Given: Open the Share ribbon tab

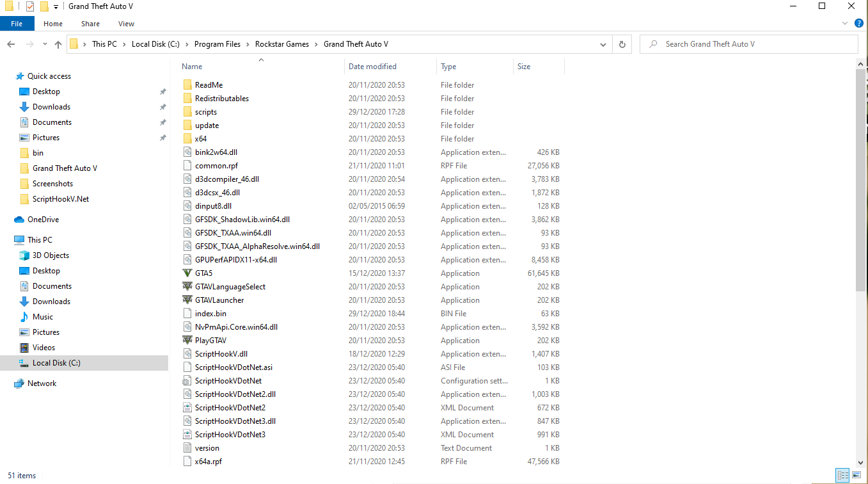Looking at the screenshot, I should coord(90,24).
